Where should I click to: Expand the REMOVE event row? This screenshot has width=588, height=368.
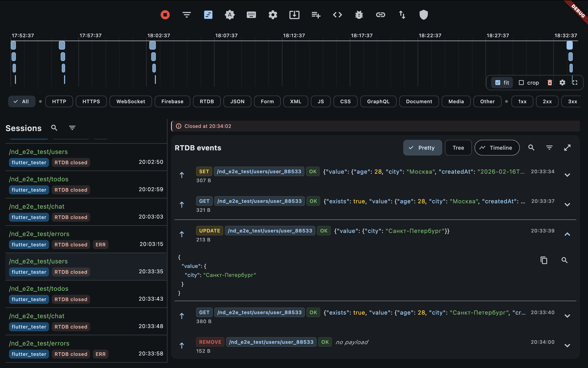coord(567,346)
